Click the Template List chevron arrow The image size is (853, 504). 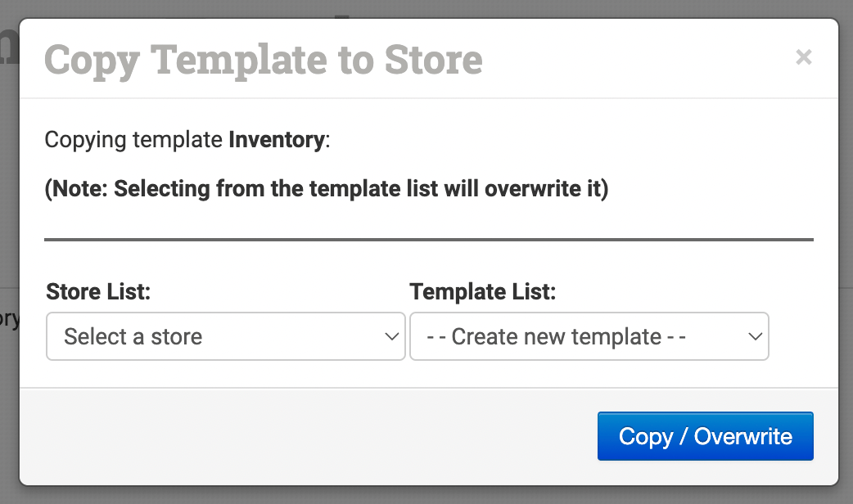755,336
